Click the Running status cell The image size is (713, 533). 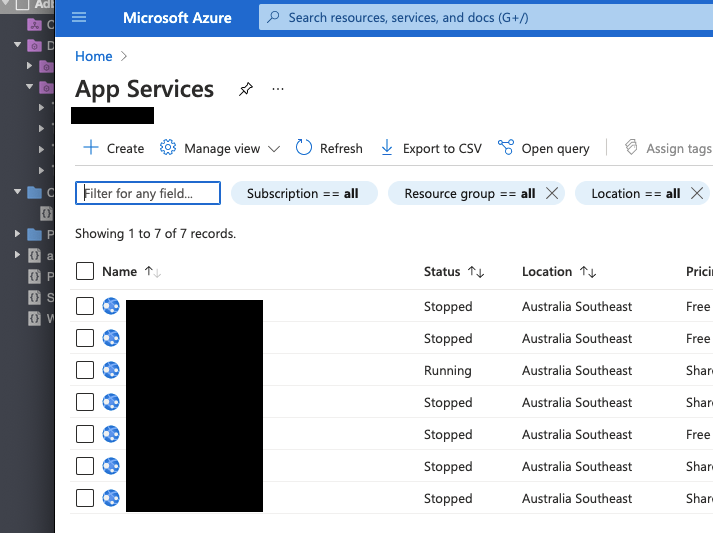coord(447,371)
